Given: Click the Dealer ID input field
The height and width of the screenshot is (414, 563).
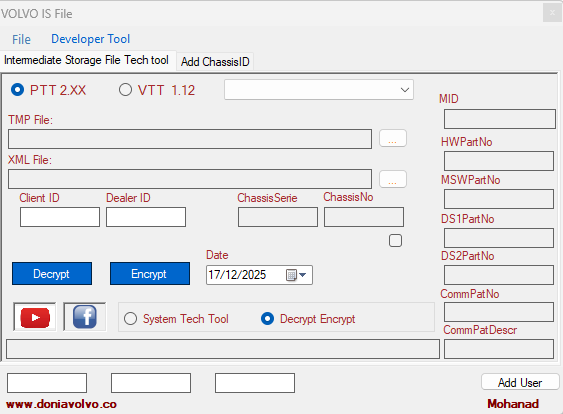Looking at the screenshot, I should 146,217.
